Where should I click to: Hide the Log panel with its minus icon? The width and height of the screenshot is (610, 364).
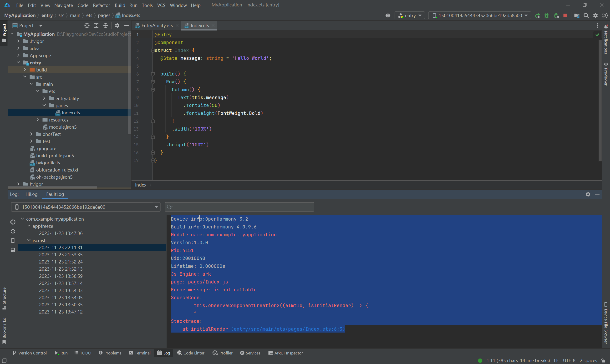(x=597, y=194)
